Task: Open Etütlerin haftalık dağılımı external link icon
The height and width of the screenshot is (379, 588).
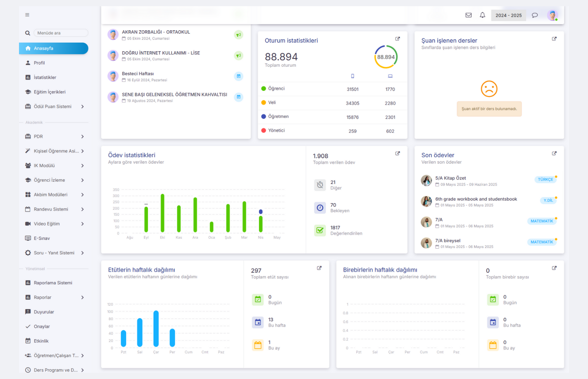Action: pos(319,268)
